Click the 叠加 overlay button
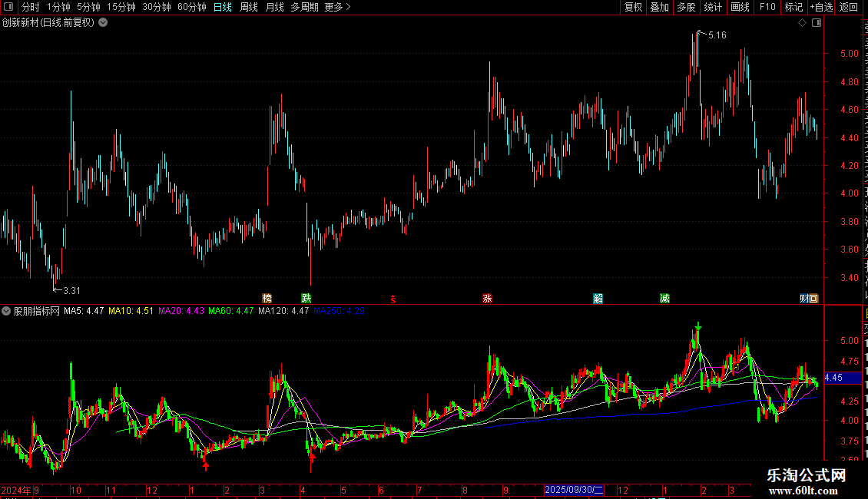Image resolution: width=868 pixels, height=499 pixels. (x=660, y=7)
